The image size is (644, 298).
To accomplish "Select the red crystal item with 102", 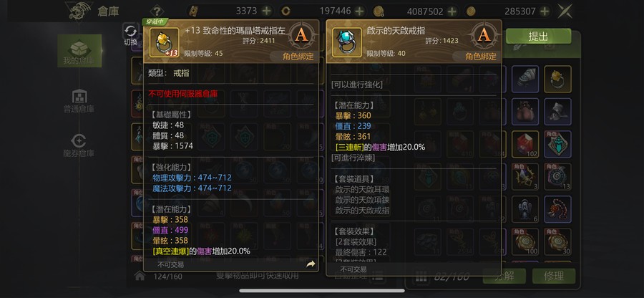I will point(525,144).
